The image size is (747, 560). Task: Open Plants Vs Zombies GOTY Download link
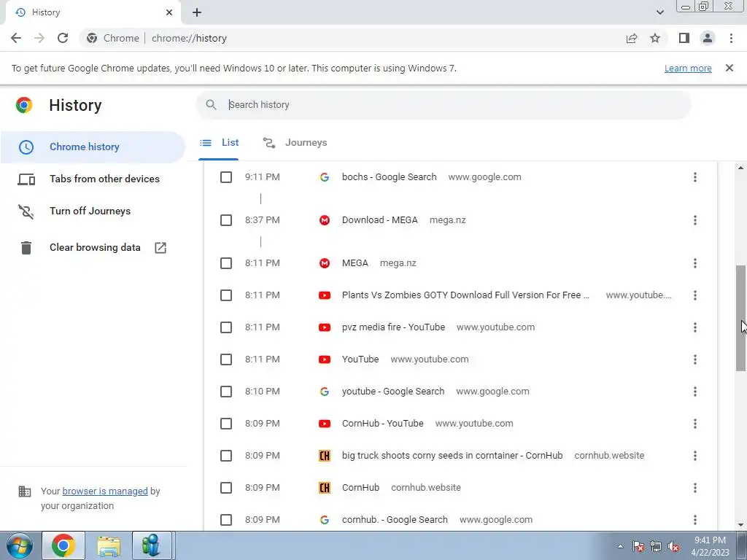[465, 295]
